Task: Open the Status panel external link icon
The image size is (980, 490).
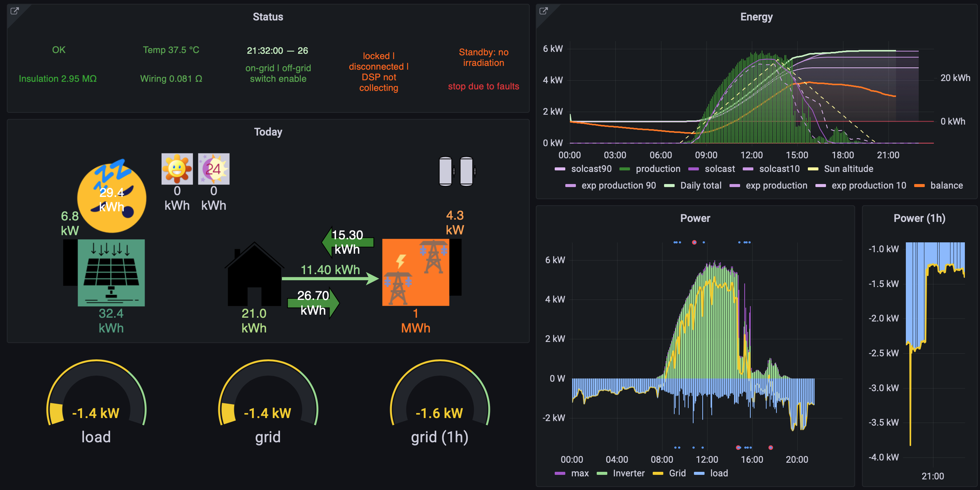Action: pos(14,11)
